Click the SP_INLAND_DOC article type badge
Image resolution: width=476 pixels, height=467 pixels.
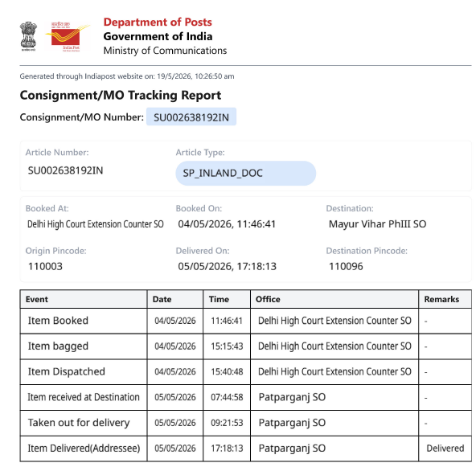tap(245, 174)
